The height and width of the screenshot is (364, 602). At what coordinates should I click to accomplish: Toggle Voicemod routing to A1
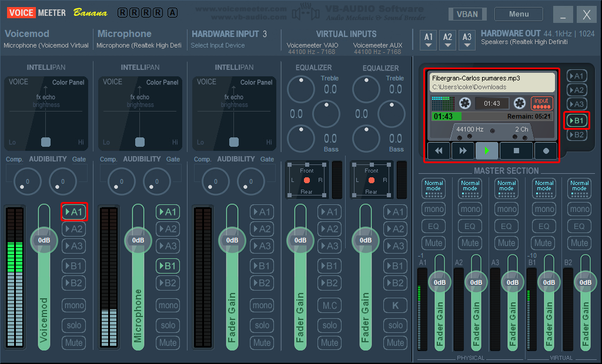pyautogui.click(x=74, y=212)
